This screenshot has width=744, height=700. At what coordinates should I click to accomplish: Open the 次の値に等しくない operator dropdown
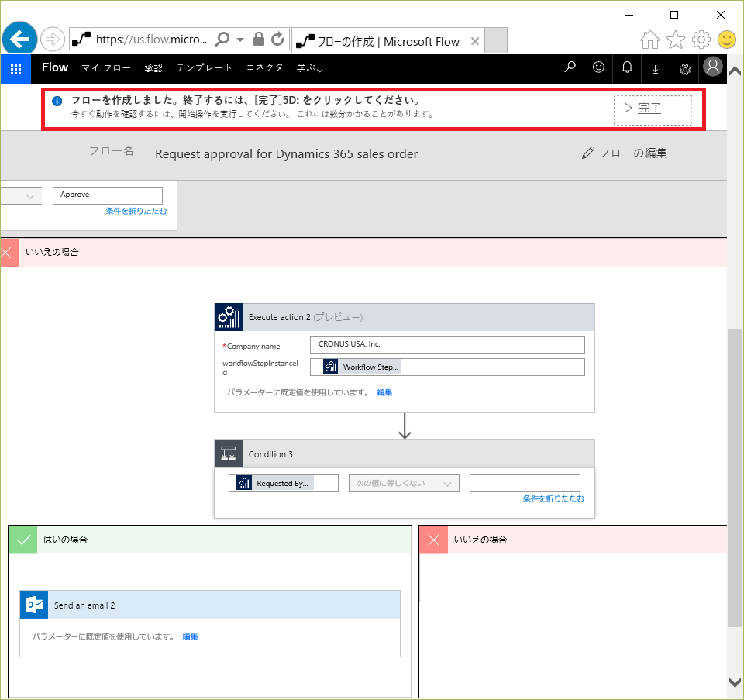click(x=404, y=483)
